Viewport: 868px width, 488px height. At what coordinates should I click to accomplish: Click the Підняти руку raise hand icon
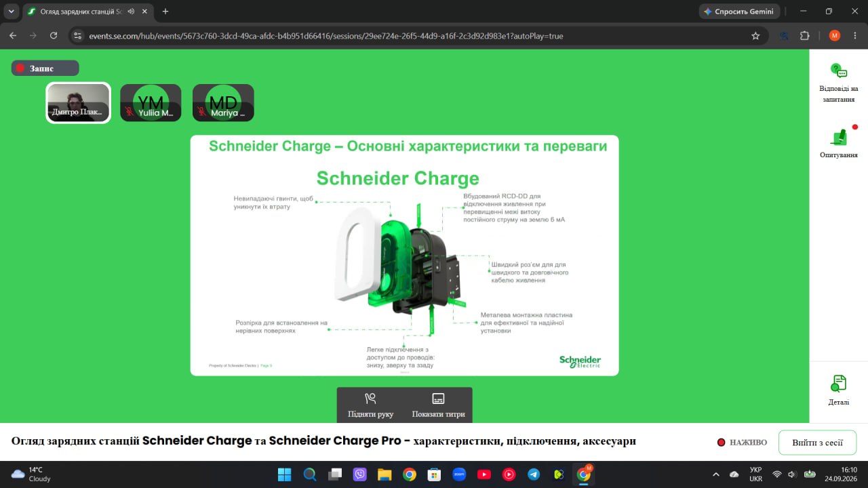(x=370, y=399)
